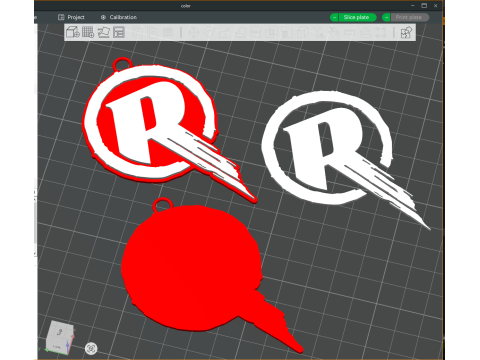Click the greyed Variable layer height icon
The height and width of the screenshot is (360, 480).
pyautogui.click(x=168, y=32)
